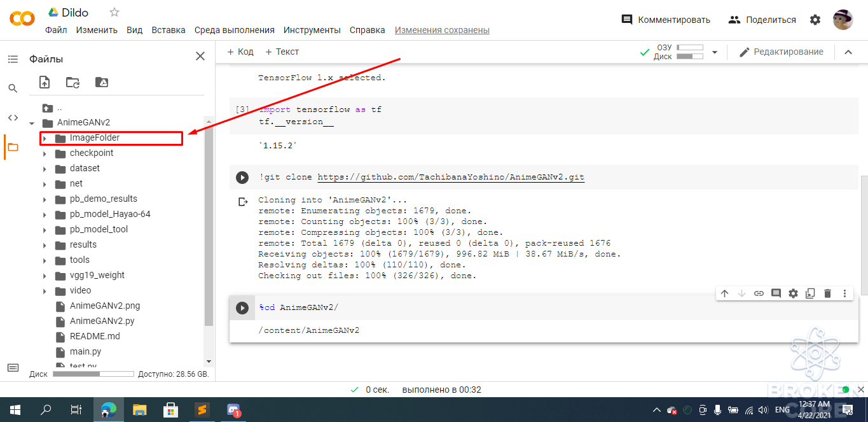
Task: Collapse the AnimeGANv2 folder tree
Action: coord(32,123)
